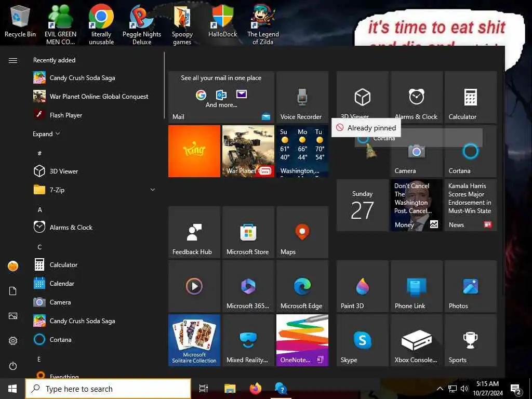Open the taskbar clock showing 5:15 AM
The width and height of the screenshot is (532, 399).
[x=487, y=389]
